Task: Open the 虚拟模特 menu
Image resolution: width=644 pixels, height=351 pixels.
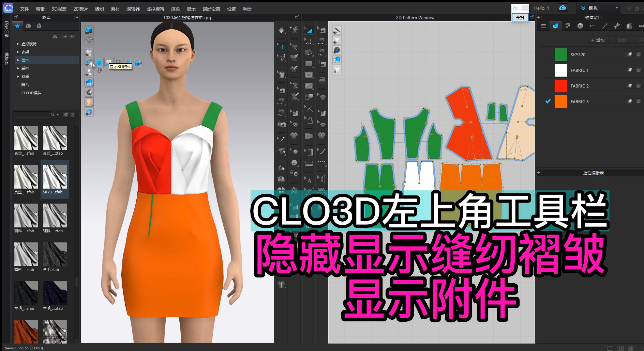Action: [155, 9]
